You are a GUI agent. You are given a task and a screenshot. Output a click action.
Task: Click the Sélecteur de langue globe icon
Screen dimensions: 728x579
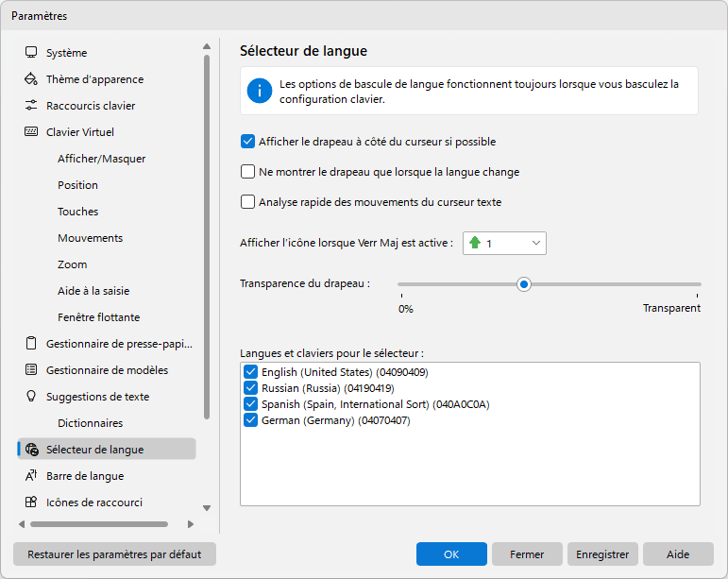31,449
